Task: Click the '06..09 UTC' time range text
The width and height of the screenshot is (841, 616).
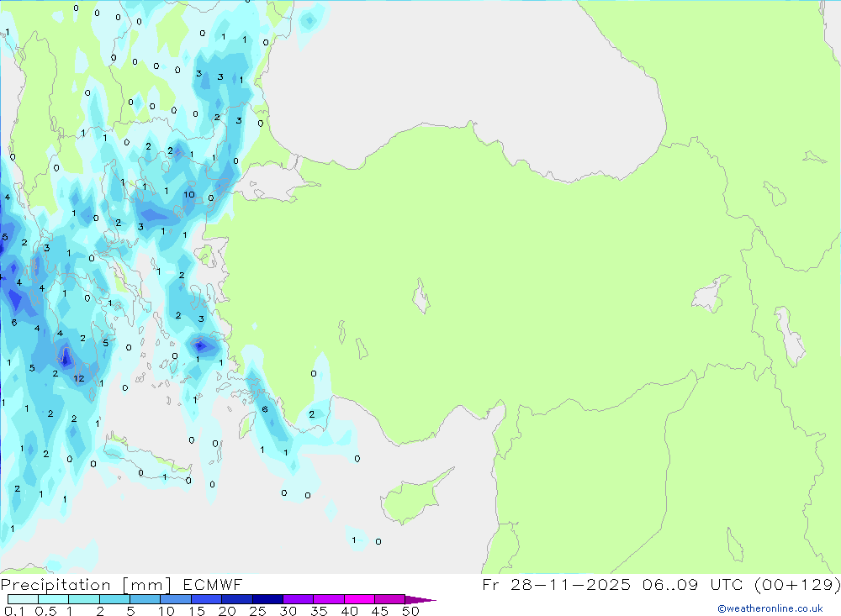Action: coord(693,585)
